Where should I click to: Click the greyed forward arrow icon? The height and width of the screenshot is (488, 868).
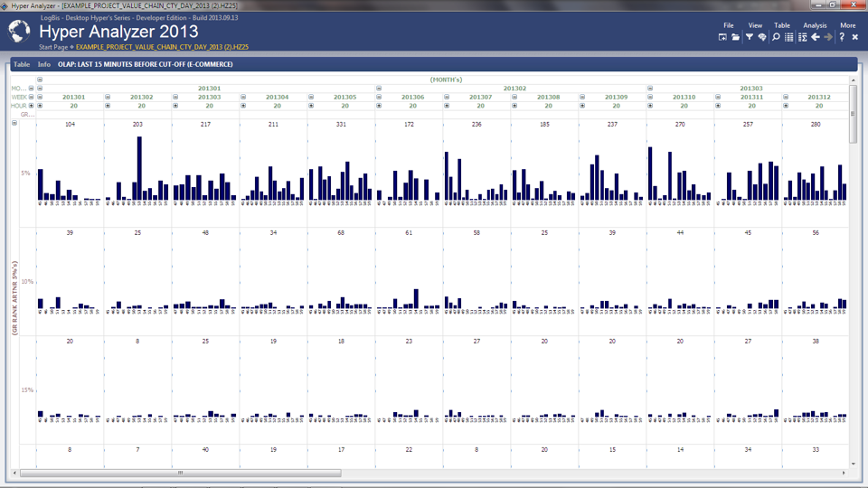click(829, 37)
